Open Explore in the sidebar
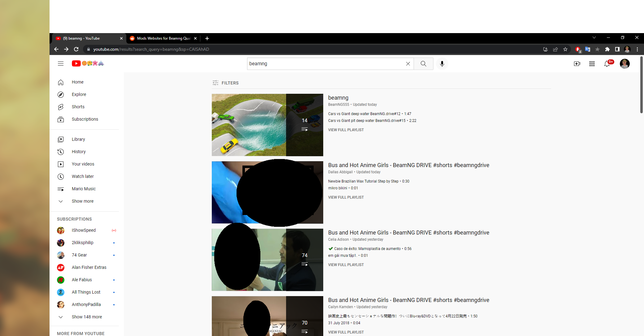The image size is (644, 336). tap(84, 94)
